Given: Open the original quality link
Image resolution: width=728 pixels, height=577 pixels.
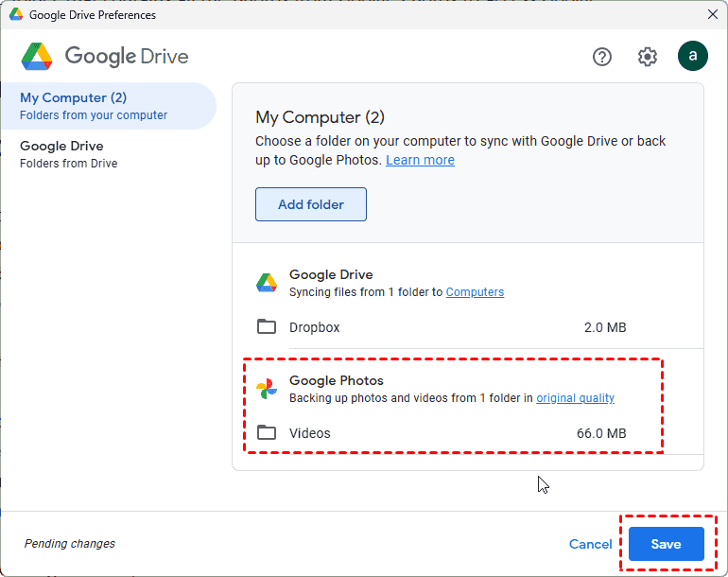Looking at the screenshot, I should (x=575, y=398).
